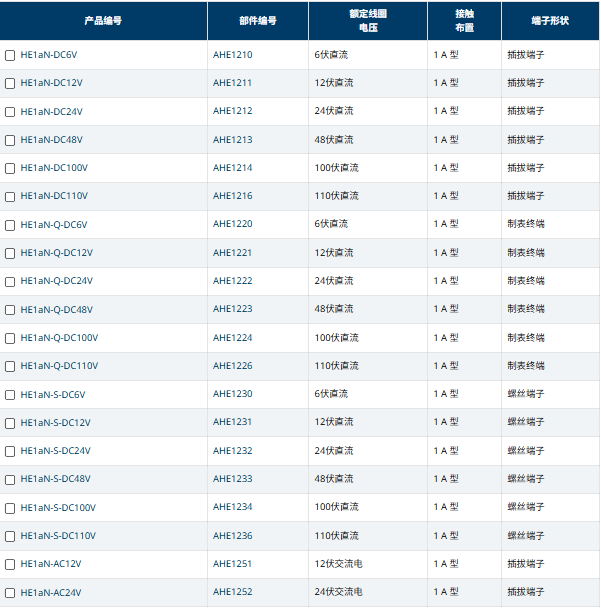Select the HE1aN-AC24V row checkbox
This screenshot has height=610, width=601.
pos(10,592)
